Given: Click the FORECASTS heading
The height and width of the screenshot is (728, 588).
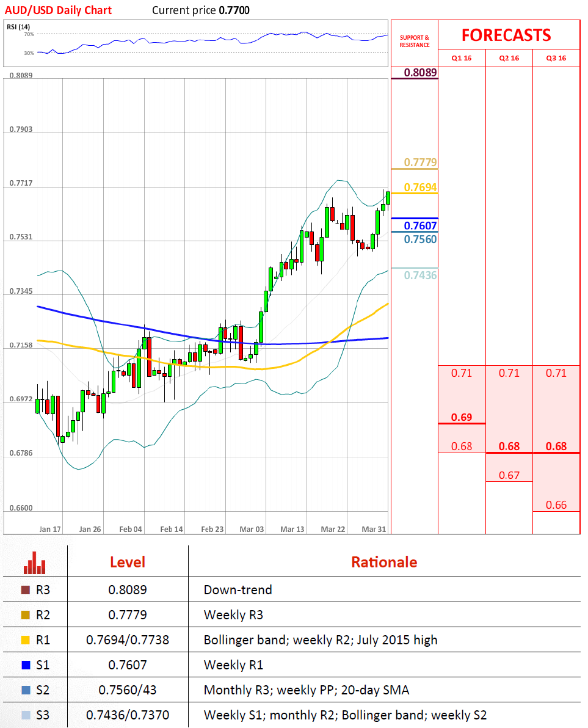Looking at the screenshot, I should click(x=506, y=35).
